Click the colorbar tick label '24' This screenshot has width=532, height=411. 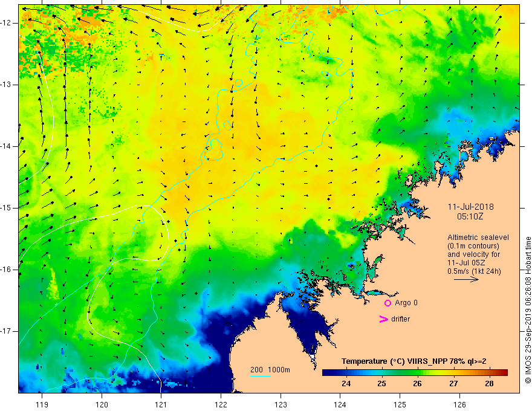point(346,384)
